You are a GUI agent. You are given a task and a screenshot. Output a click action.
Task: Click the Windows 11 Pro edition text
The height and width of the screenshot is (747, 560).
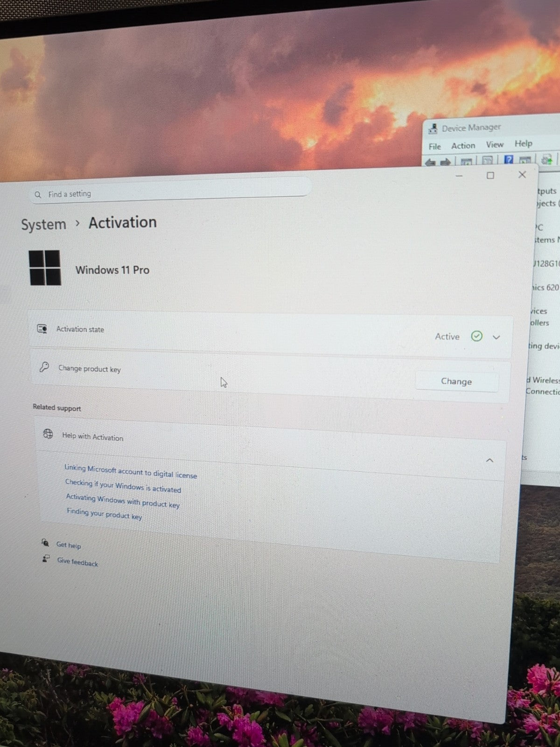point(112,270)
